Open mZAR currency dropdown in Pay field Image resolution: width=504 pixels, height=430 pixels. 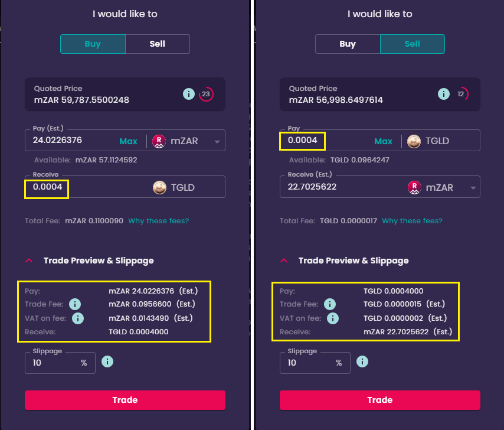[x=217, y=142]
